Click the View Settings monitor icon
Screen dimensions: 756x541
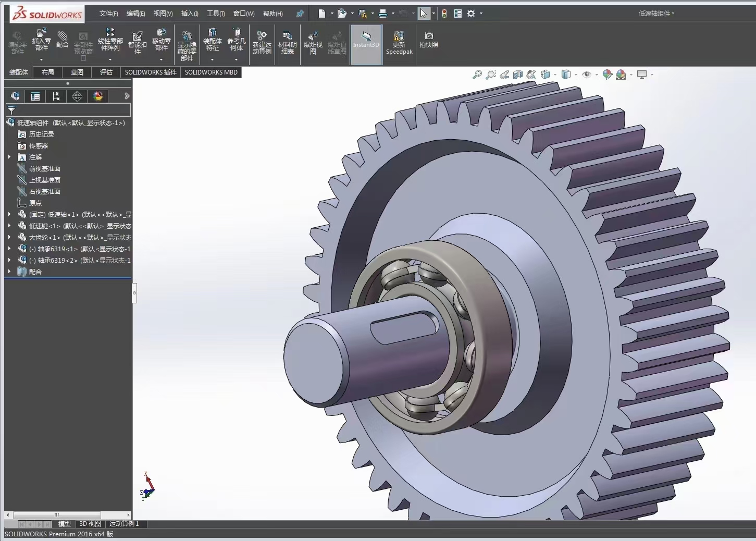tap(642, 75)
